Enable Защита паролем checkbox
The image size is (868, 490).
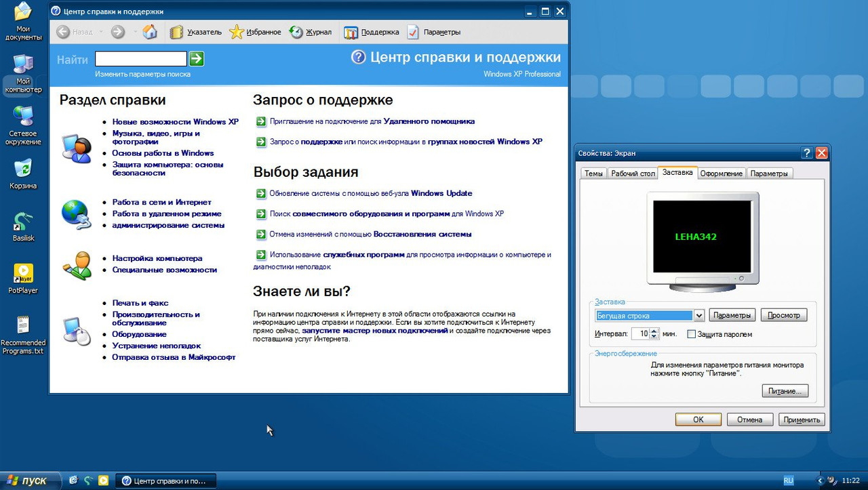click(692, 334)
